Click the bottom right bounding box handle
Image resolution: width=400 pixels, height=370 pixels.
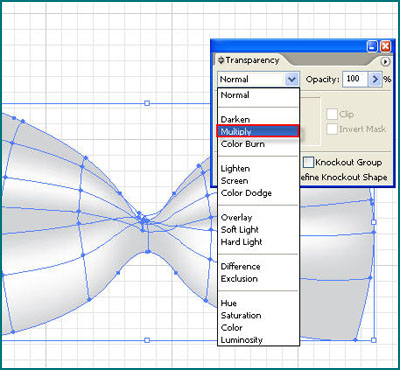374,340
